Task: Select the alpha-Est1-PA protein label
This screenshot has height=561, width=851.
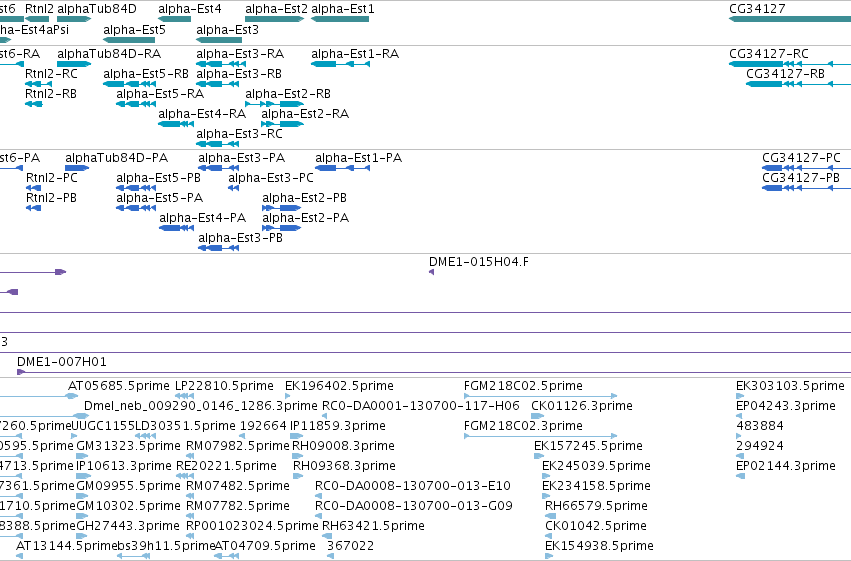Action: click(358, 158)
